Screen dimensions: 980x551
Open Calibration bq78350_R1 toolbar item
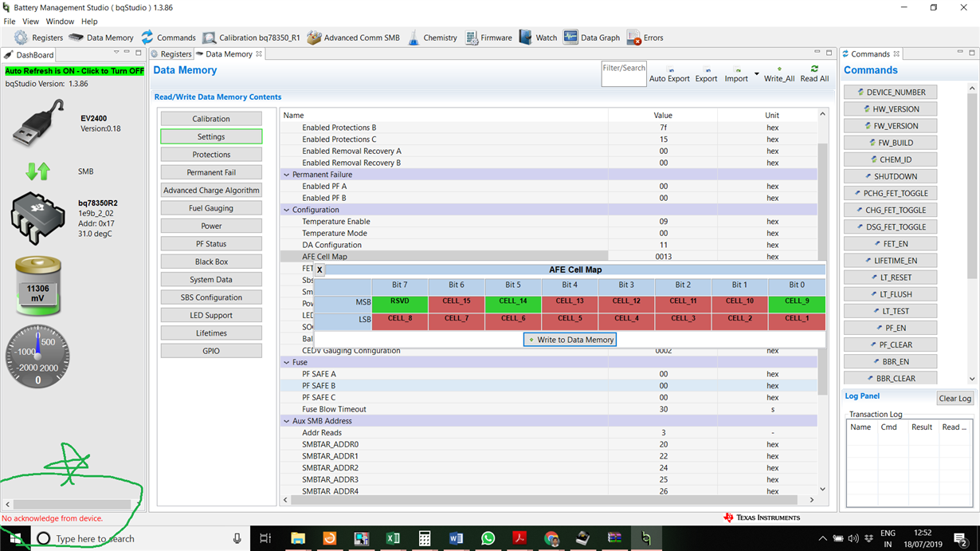pos(251,37)
